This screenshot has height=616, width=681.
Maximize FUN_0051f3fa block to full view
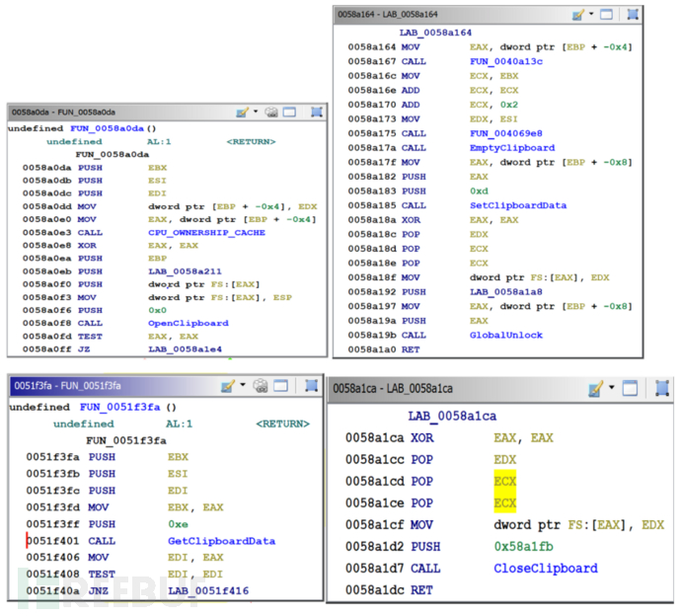pyautogui.click(x=281, y=388)
